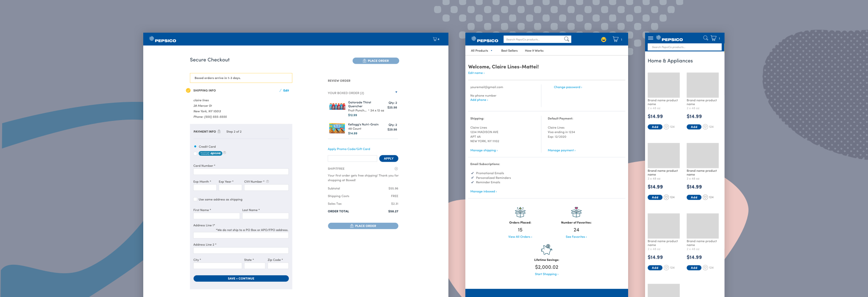
Task: Open the cart icon in the checkout header
Action: pos(435,39)
